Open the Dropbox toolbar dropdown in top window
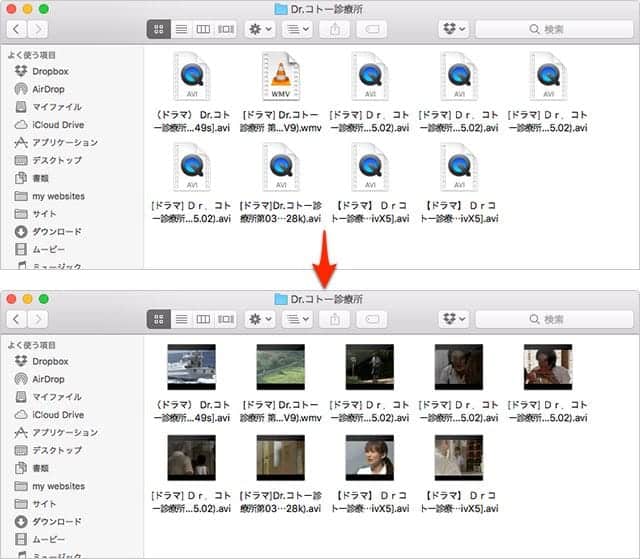 pos(454,29)
